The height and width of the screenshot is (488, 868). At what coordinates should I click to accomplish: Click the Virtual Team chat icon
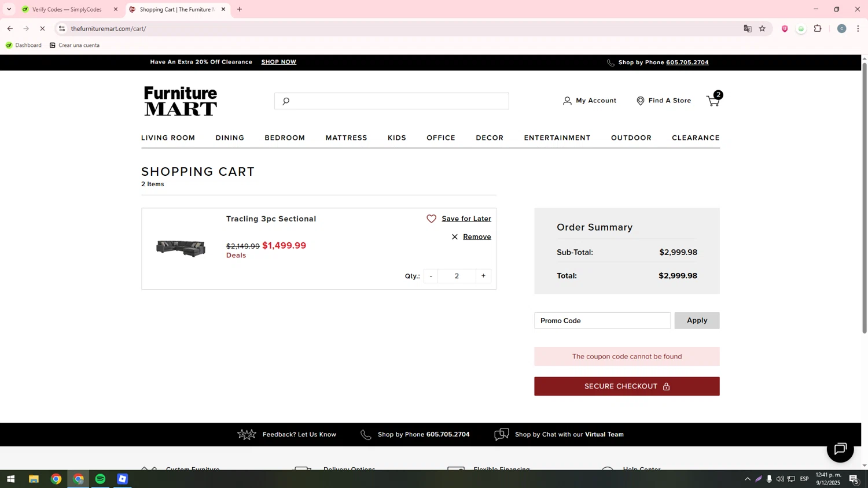pyautogui.click(x=502, y=434)
